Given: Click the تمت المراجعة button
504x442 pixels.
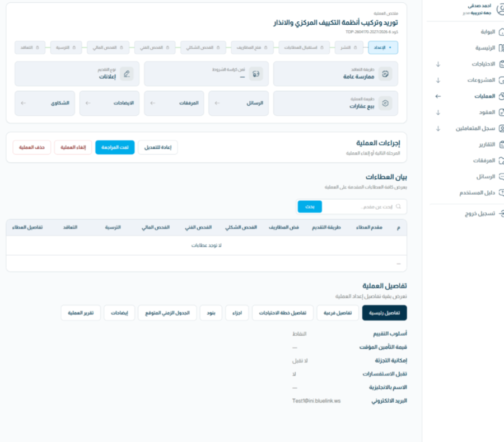Looking at the screenshot, I should click(115, 148).
